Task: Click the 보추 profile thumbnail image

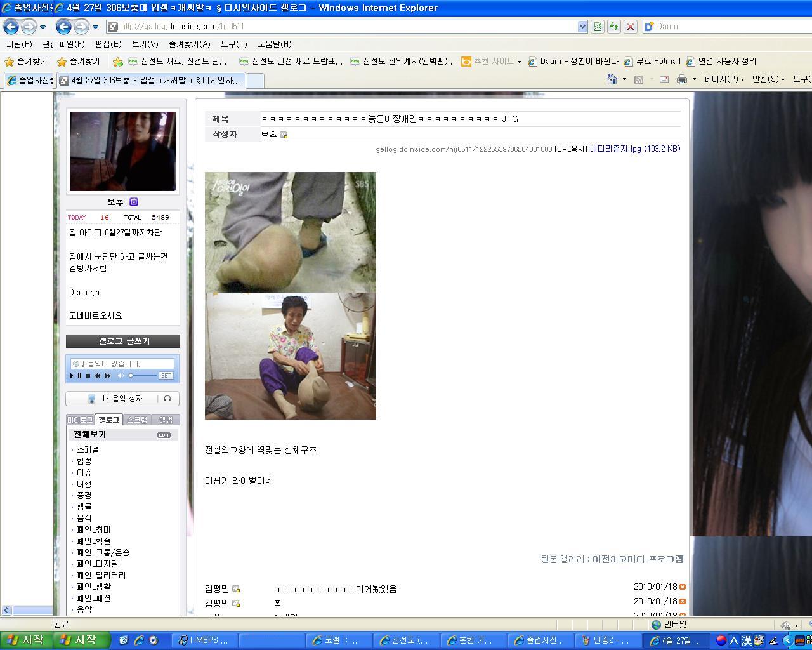Action: 123,151
